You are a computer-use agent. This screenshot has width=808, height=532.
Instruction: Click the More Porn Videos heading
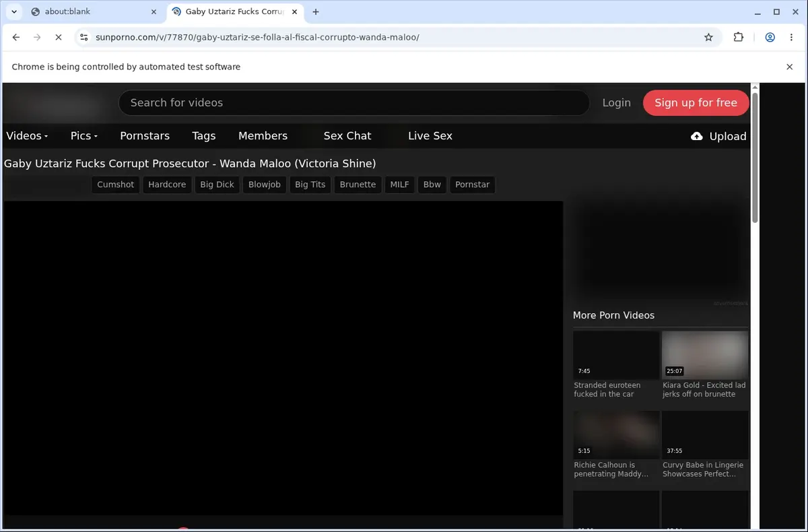(613, 315)
